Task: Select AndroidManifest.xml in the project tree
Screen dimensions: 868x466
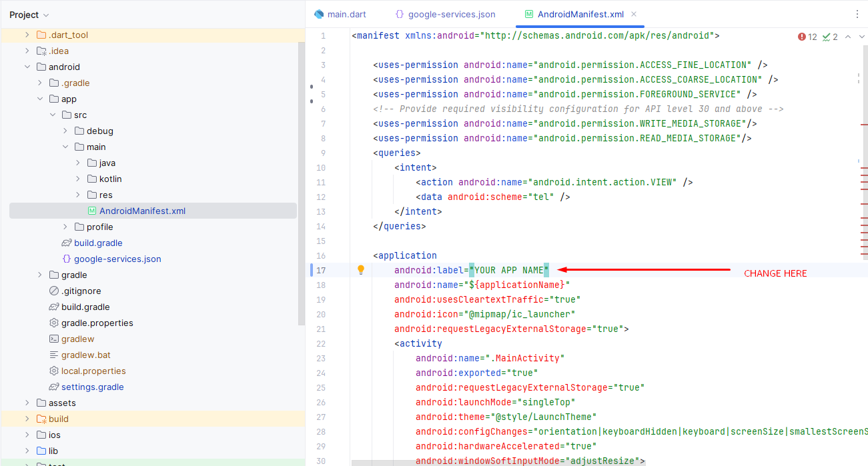Action: point(142,211)
